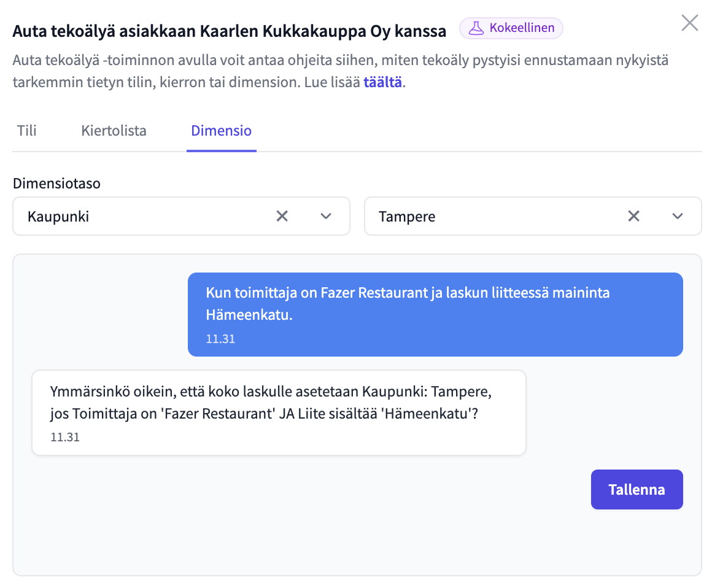Click the 11.31 timestamp on the AI reply
712x588 pixels.
point(65,438)
